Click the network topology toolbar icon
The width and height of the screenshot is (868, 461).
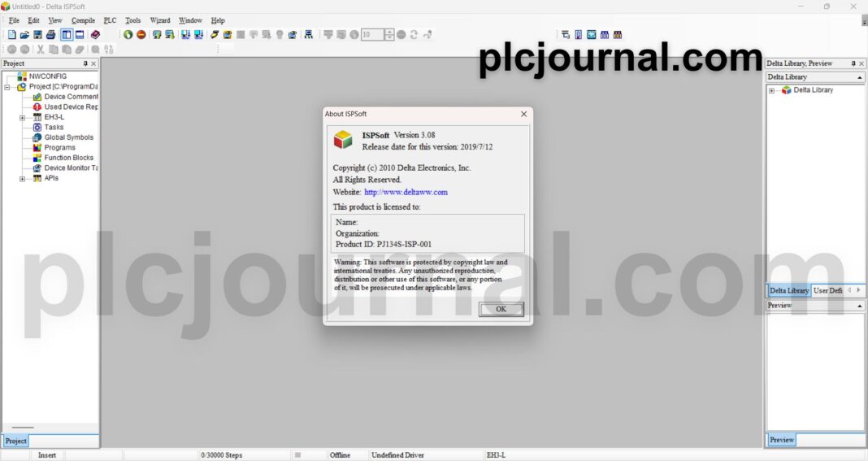click(308, 35)
